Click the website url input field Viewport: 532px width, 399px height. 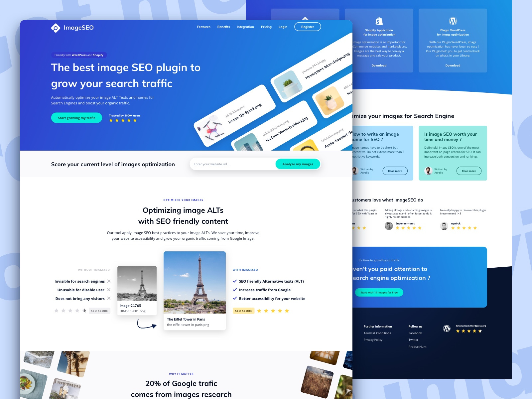tap(233, 164)
